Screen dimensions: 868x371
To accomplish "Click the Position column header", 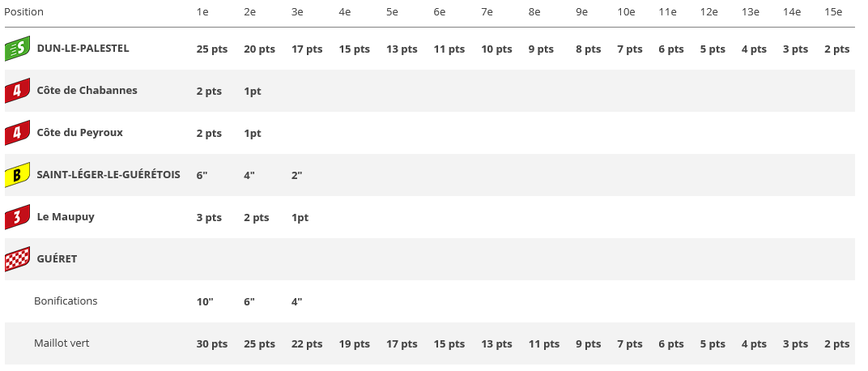I will [x=24, y=12].
